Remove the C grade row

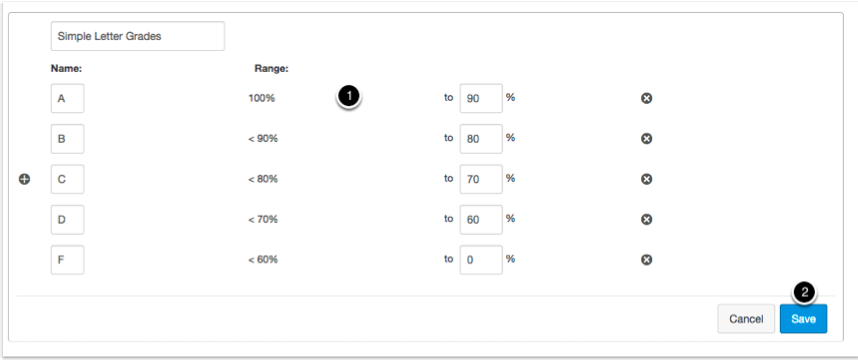646,179
